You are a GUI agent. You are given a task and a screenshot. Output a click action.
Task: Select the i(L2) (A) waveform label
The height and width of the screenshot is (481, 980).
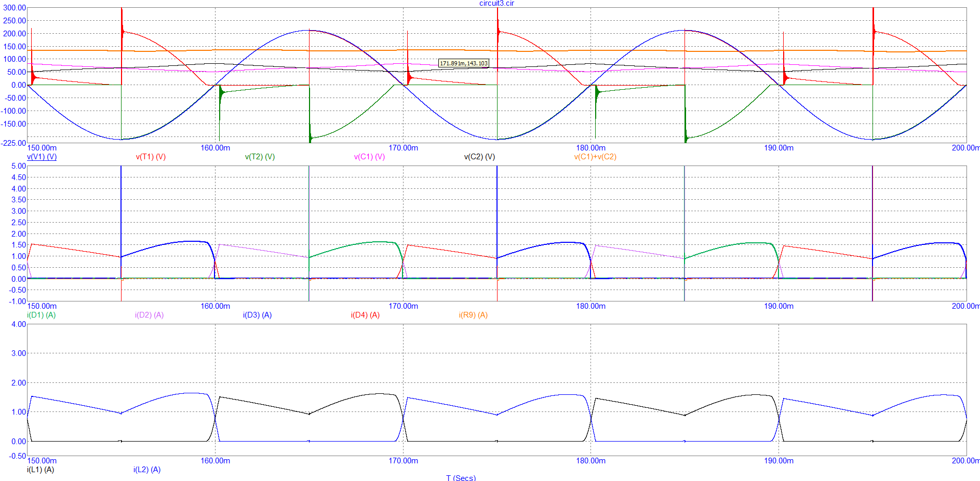tap(147, 470)
